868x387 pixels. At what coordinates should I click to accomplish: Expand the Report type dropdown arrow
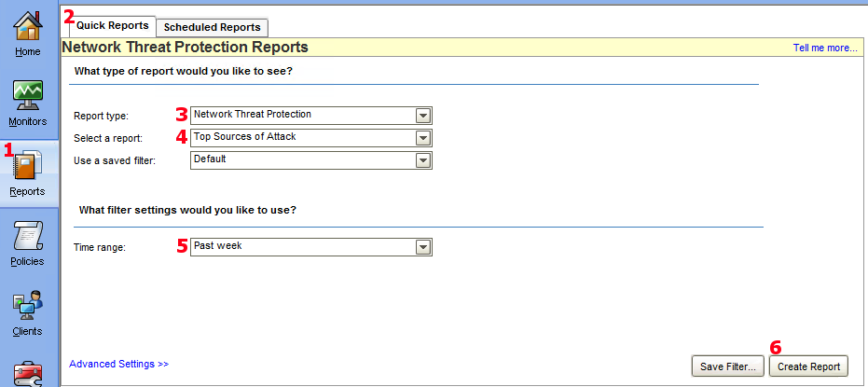(x=423, y=116)
